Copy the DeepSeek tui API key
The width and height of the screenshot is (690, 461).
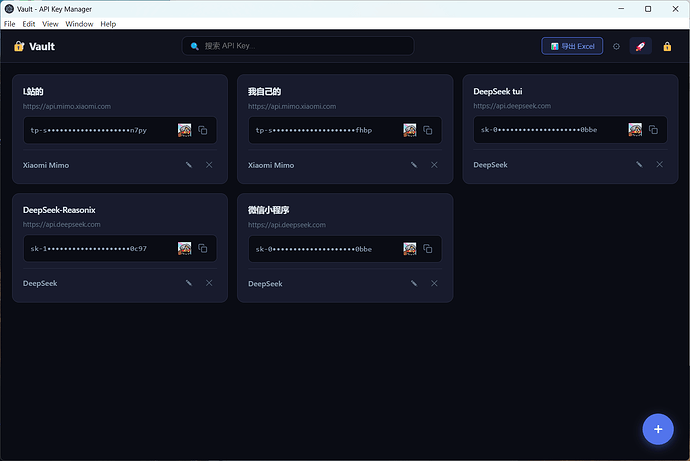pyautogui.click(x=653, y=130)
